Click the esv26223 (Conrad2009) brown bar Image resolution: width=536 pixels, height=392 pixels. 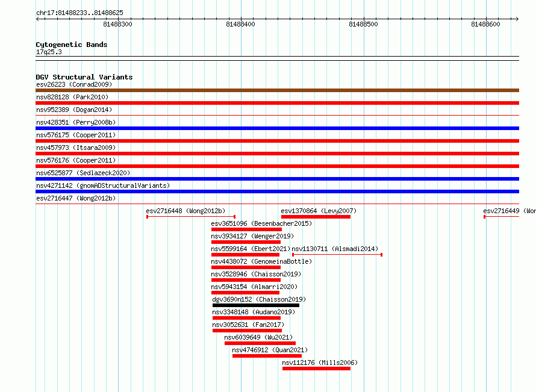coord(277,90)
